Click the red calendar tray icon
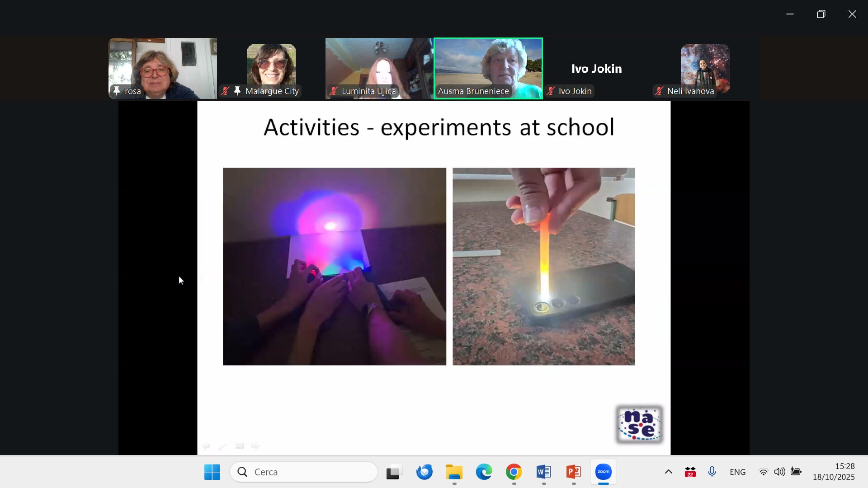Screen dimensions: 868x488 (x=690, y=472)
